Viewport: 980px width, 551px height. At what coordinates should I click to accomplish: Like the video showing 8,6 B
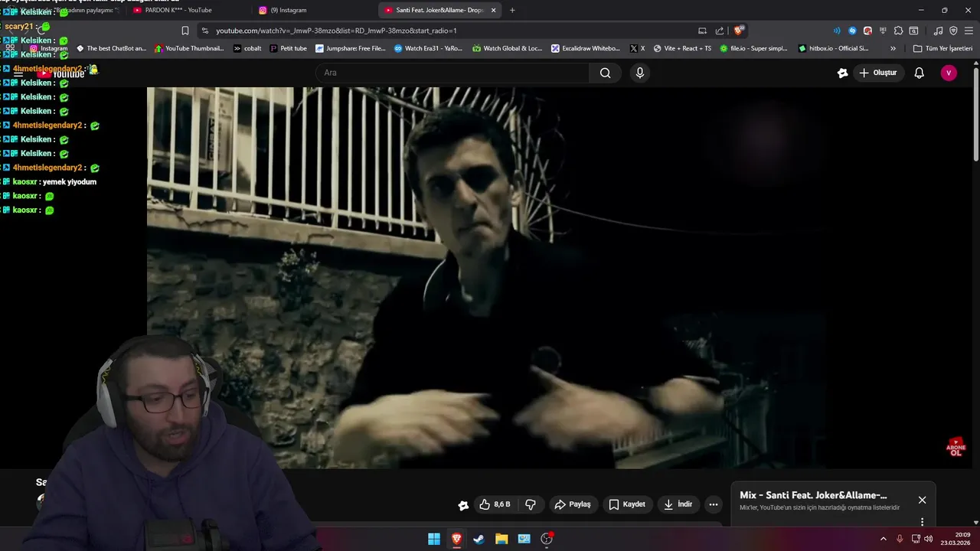pos(495,504)
